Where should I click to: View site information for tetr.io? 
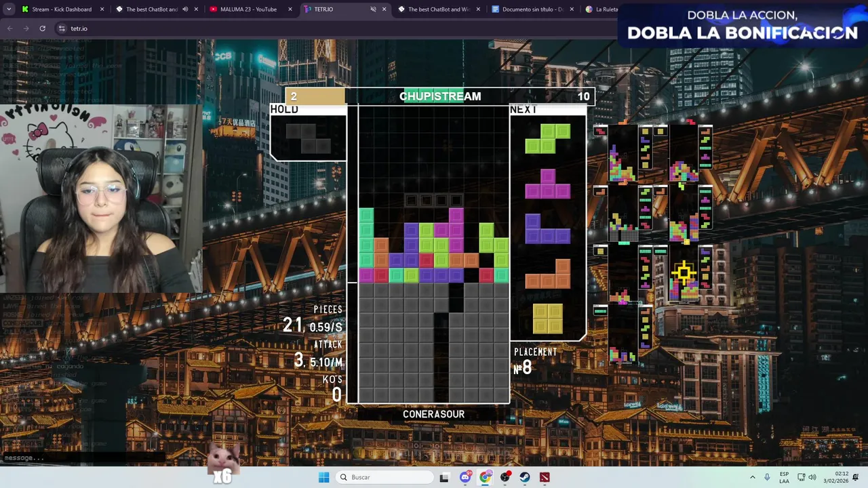point(62,28)
